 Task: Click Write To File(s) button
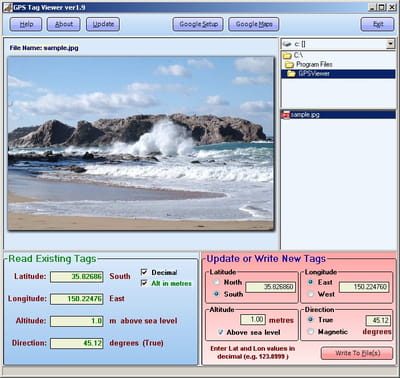pyautogui.click(x=357, y=353)
